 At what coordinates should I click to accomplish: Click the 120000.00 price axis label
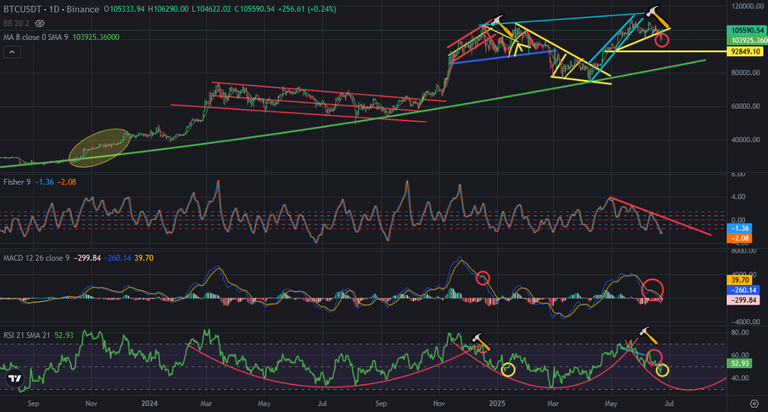pos(746,6)
